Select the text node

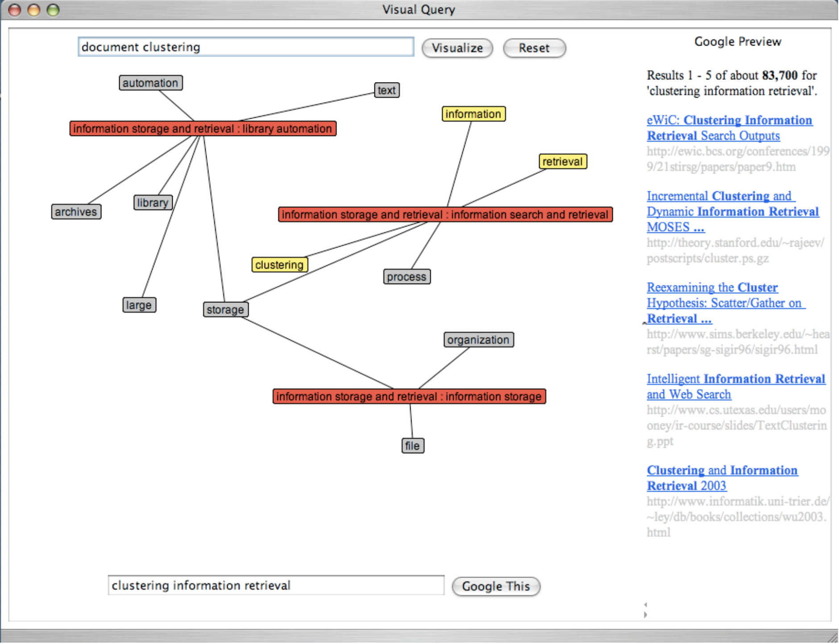point(386,90)
